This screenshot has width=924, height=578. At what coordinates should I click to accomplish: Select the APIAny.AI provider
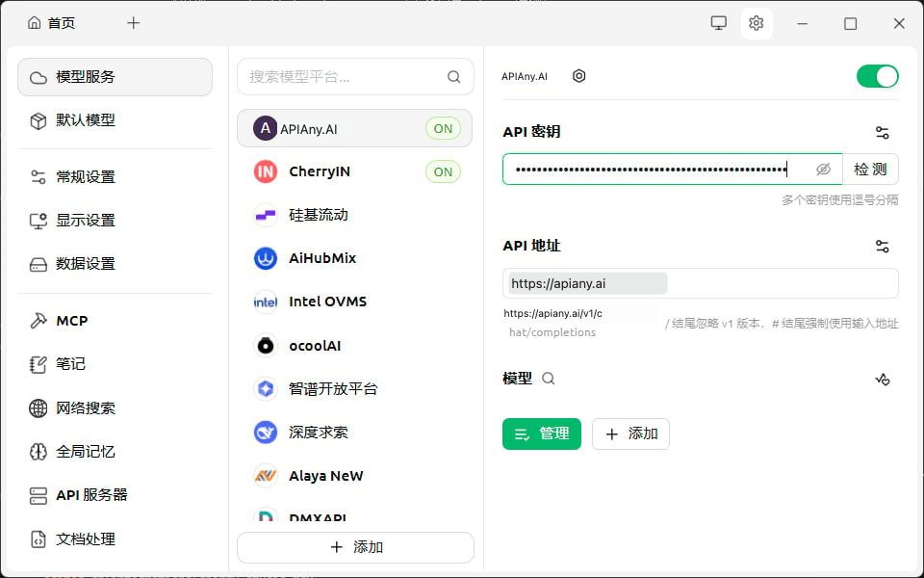pyautogui.click(x=355, y=128)
